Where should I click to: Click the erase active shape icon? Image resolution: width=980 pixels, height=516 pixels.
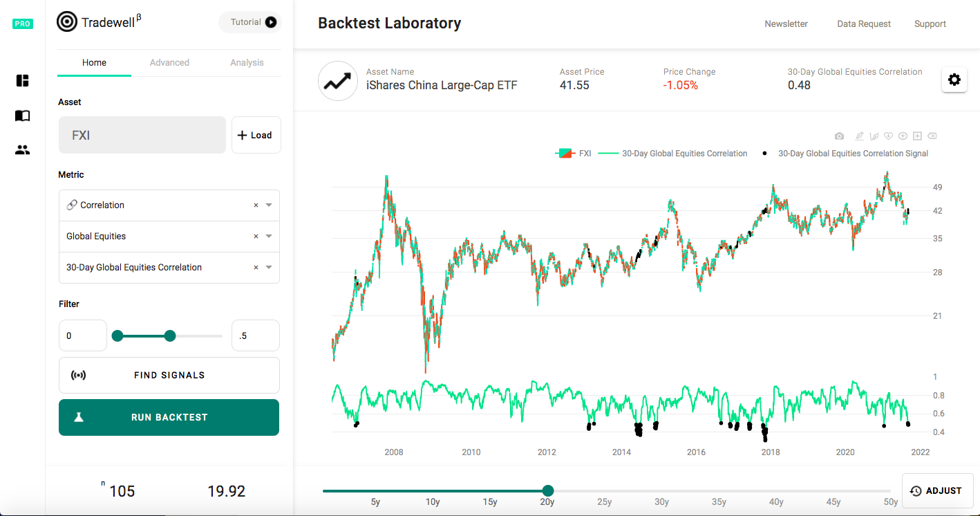tap(932, 136)
